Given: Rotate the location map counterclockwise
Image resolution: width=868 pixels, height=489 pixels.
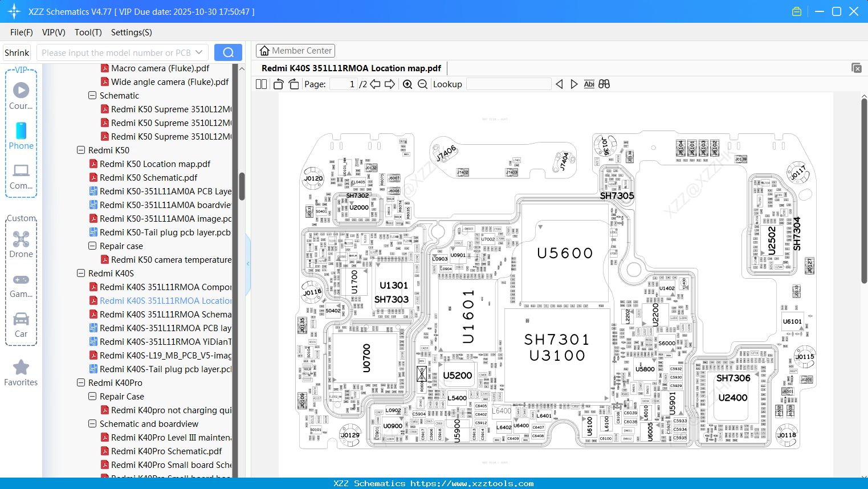Looking at the screenshot, I should pos(278,83).
